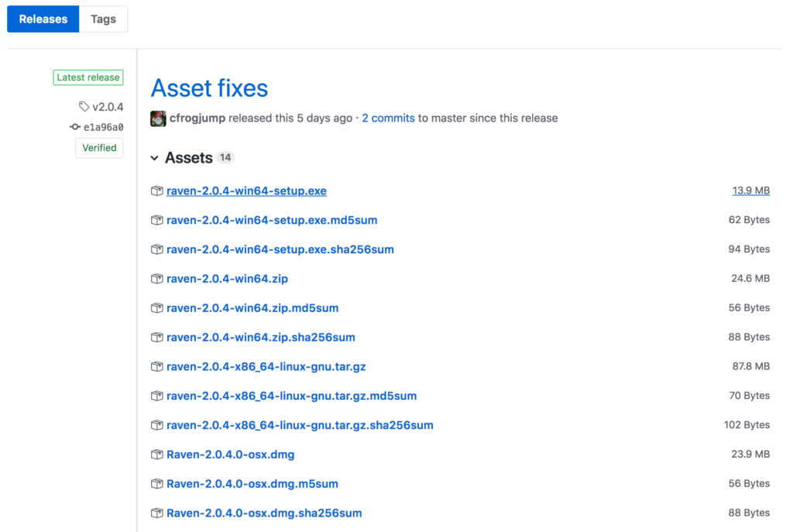Click the Latest release badge
This screenshot has height=532, width=793.
coord(88,77)
